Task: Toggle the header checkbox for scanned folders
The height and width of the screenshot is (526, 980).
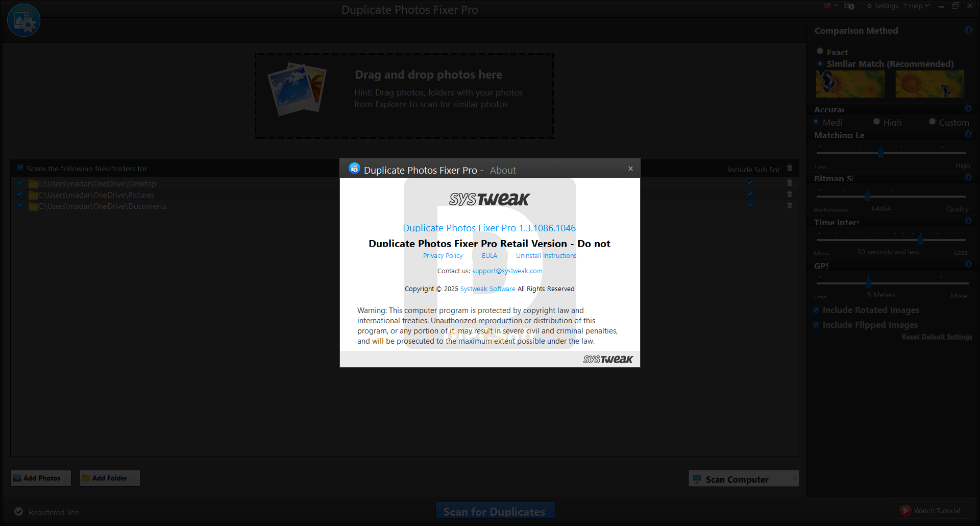Action: 20,168
